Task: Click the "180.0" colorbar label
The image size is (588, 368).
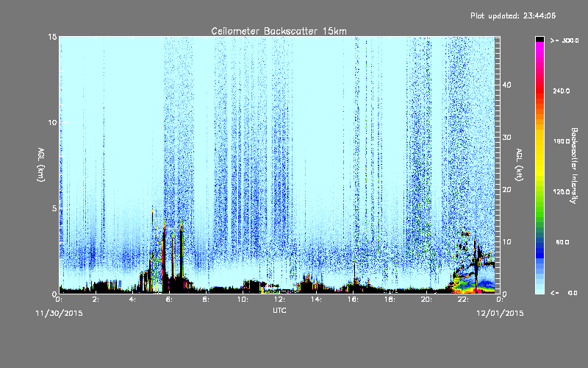Action: coord(562,141)
